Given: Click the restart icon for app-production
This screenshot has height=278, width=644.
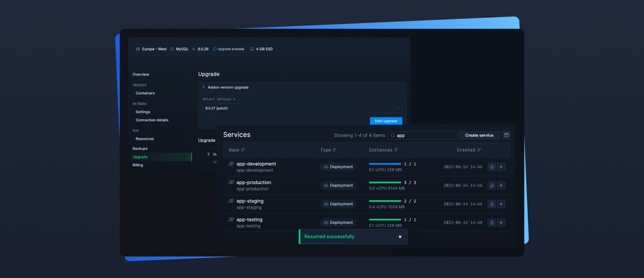Looking at the screenshot, I should [491, 186].
